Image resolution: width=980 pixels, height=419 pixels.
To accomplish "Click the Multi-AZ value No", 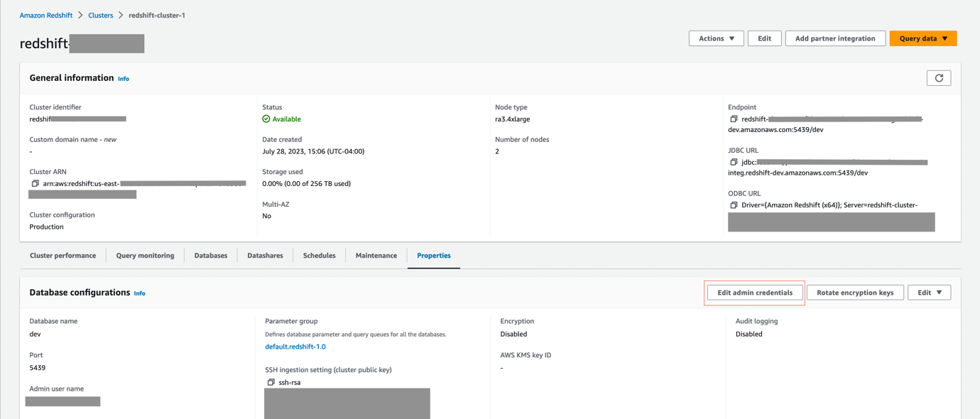I will pos(266,216).
